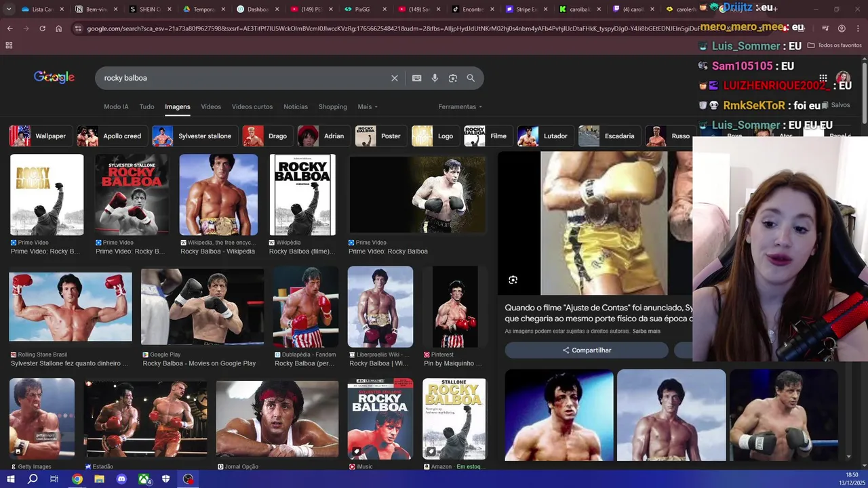Select the Imagens tab

pos(178,106)
